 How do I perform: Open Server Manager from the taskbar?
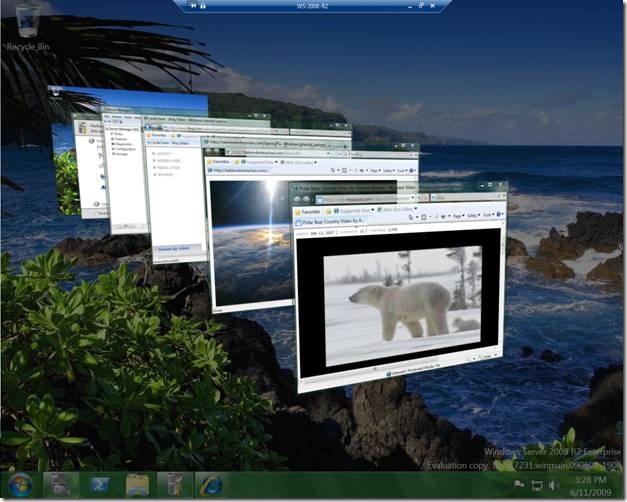tap(61, 485)
